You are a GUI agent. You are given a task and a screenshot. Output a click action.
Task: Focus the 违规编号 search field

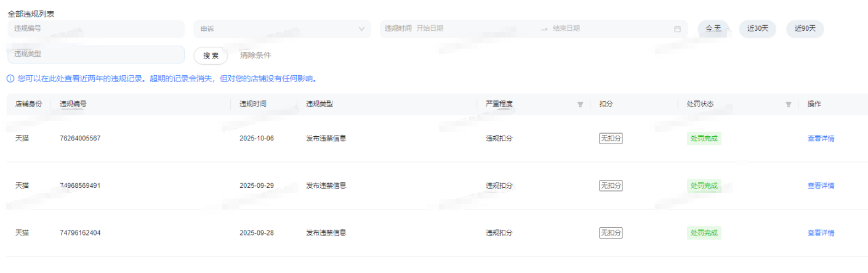(x=95, y=29)
